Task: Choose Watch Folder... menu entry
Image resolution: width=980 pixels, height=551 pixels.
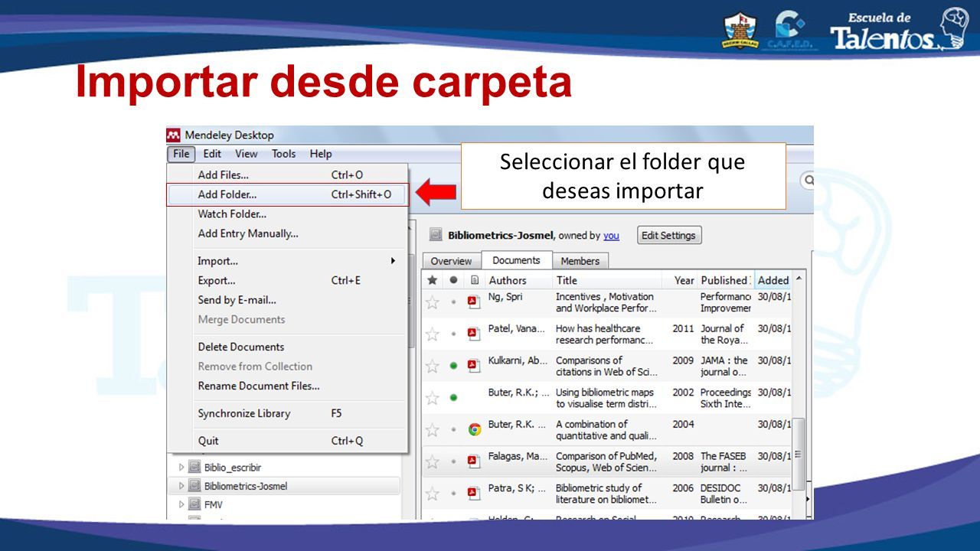Action: click(288, 214)
